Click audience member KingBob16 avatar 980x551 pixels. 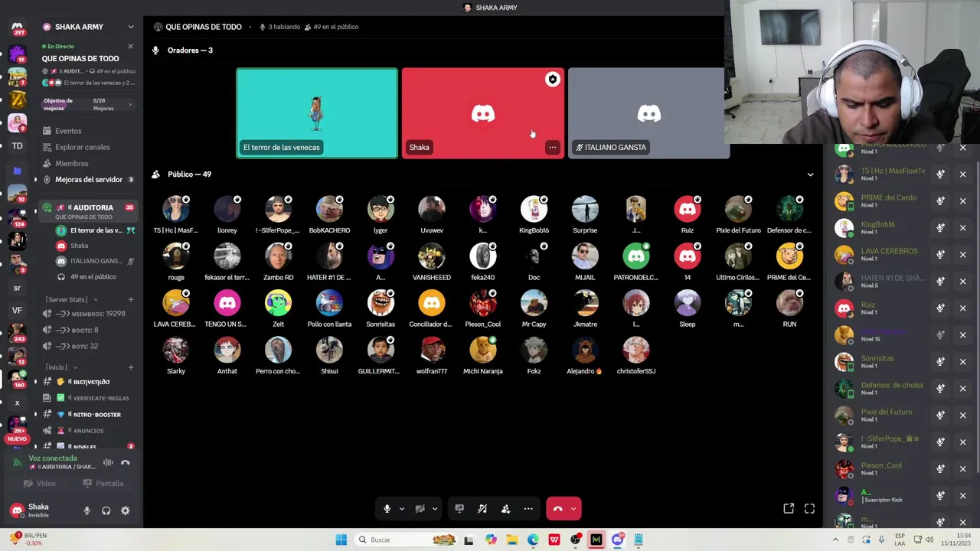click(534, 210)
